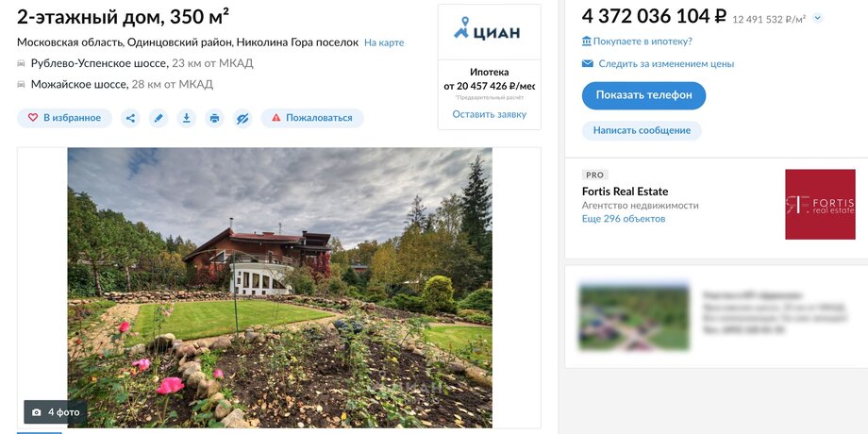
Task: Click the envelope price-tracking icon
Action: (x=588, y=64)
